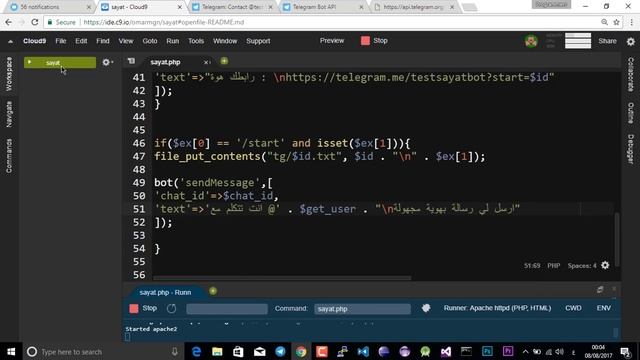Viewport: 640px width, 360px height.
Task: Open File Explorer from taskbar
Action: 217,351
